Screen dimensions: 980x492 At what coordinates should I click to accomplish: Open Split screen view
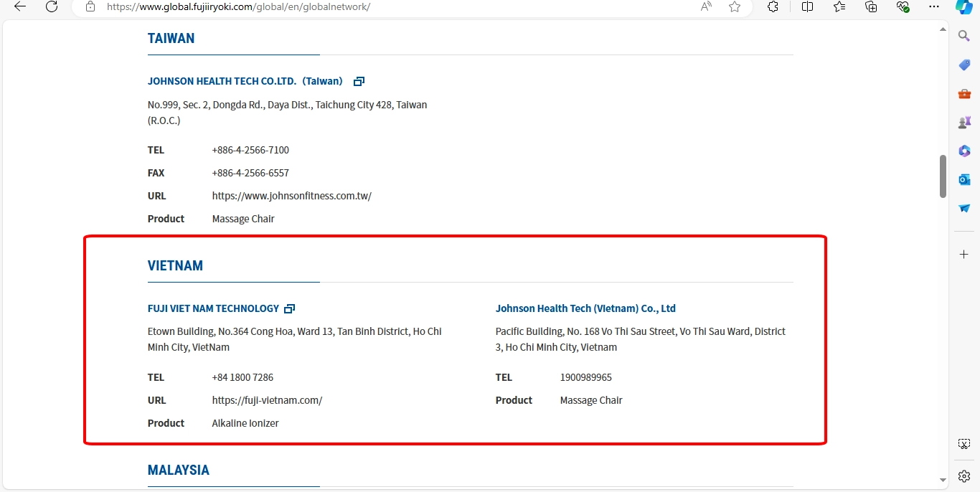click(x=807, y=6)
